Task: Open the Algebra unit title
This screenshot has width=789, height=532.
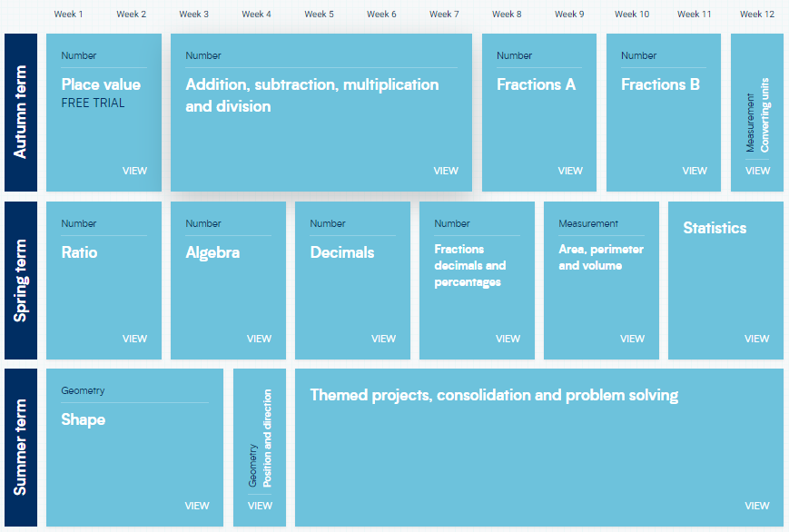Action: pyautogui.click(x=212, y=252)
